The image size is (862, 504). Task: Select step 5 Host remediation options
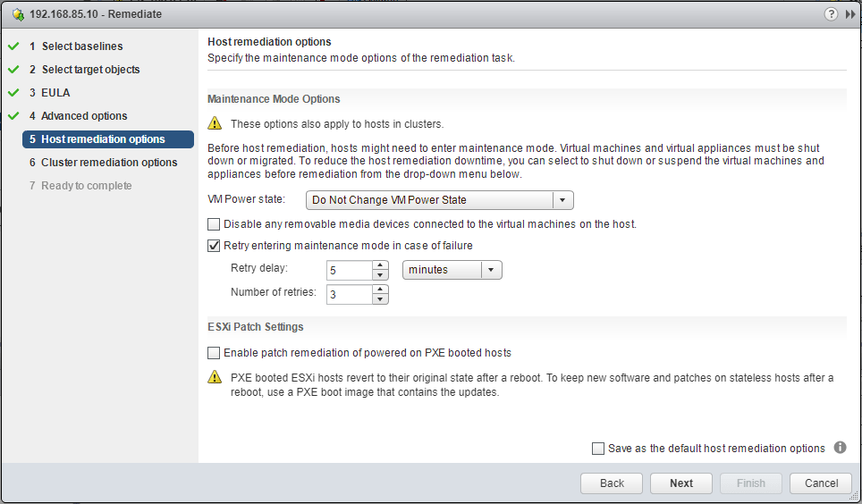point(107,139)
